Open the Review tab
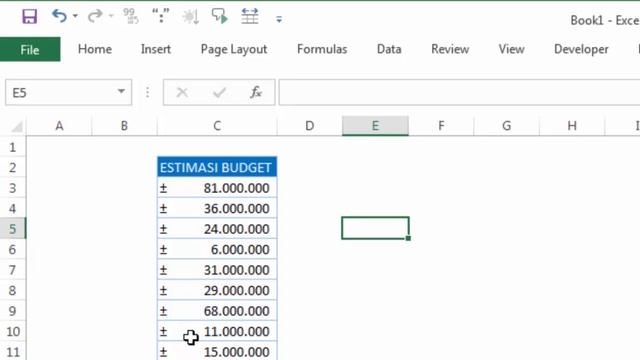 click(450, 49)
